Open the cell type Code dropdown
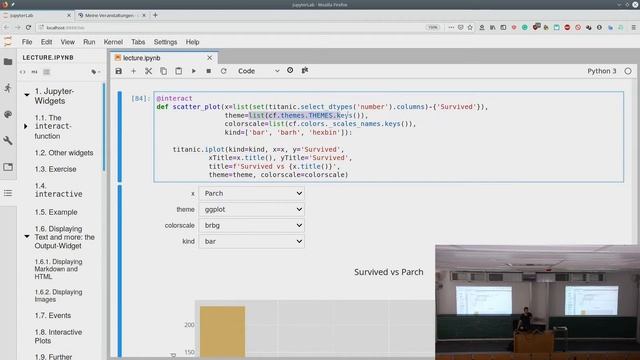This screenshot has width=640, height=360. tap(258, 71)
